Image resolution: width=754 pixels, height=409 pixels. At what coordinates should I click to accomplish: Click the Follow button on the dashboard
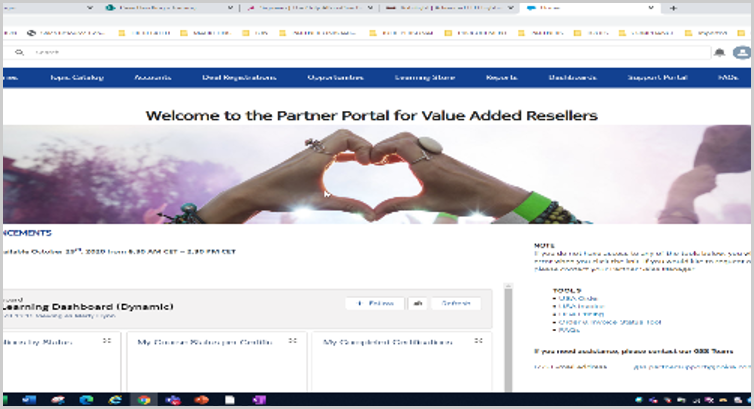pos(374,304)
